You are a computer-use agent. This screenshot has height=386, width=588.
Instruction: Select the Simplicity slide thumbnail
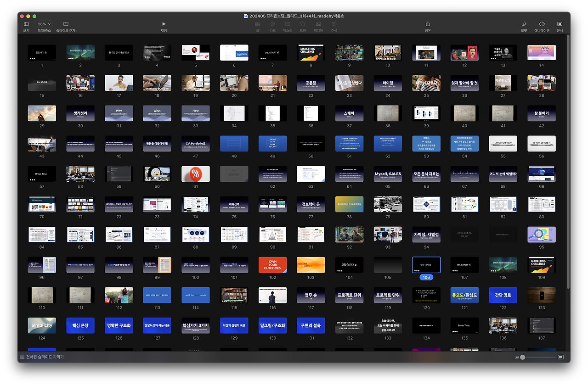tap(42, 325)
